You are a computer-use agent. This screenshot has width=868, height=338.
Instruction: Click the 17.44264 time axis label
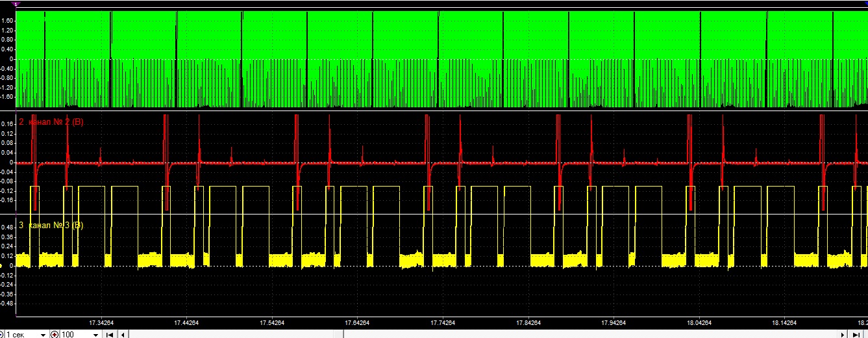tap(187, 322)
